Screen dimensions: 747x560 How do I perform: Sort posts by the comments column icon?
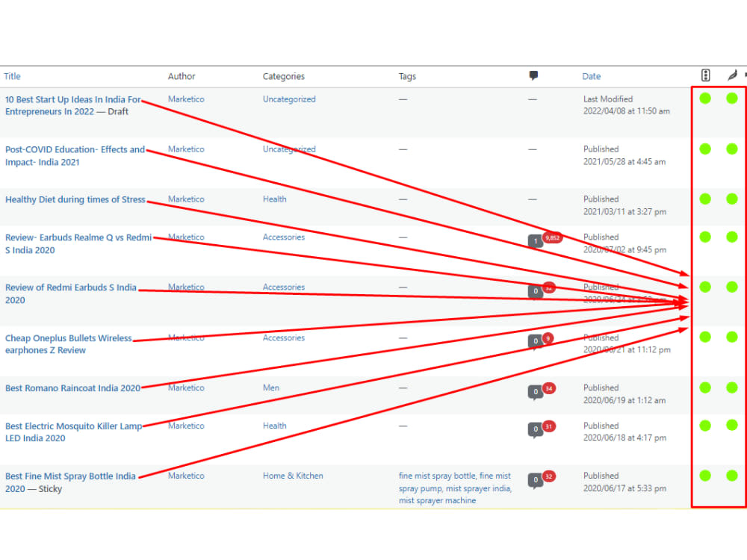click(533, 75)
